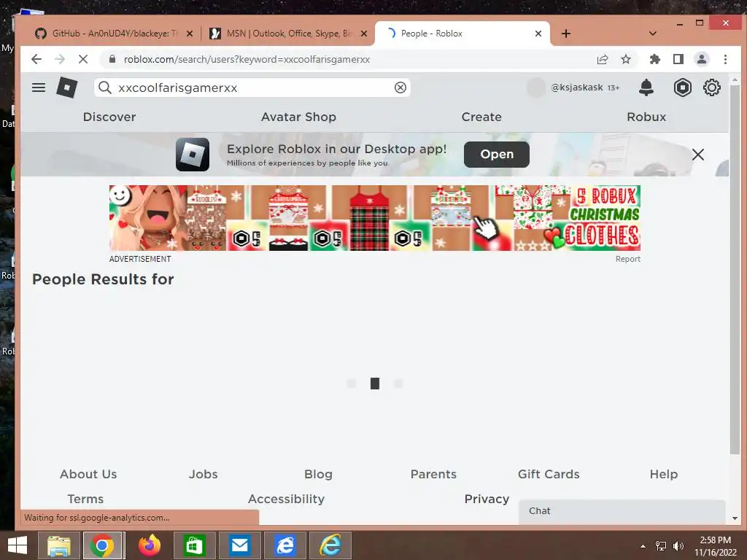Screen dimensions: 747x560
Task: Open the network icon in the system tray
Action: pyautogui.click(x=661, y=546)
